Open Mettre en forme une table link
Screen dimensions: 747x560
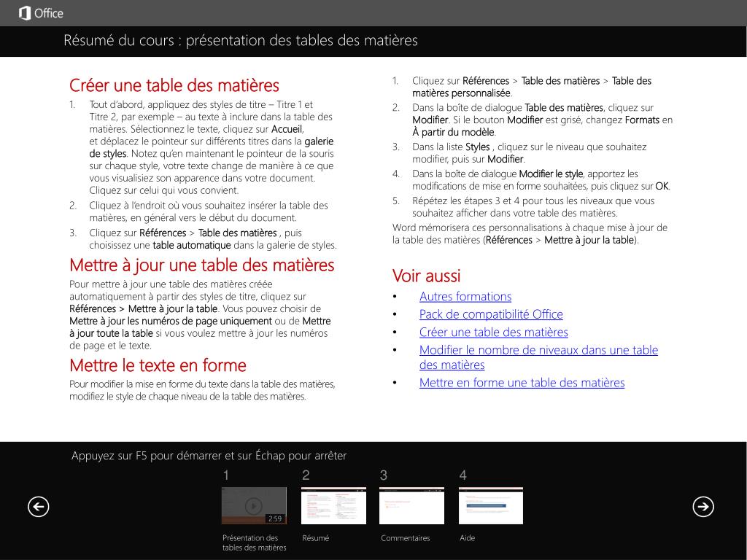click(x=522, y=383)
